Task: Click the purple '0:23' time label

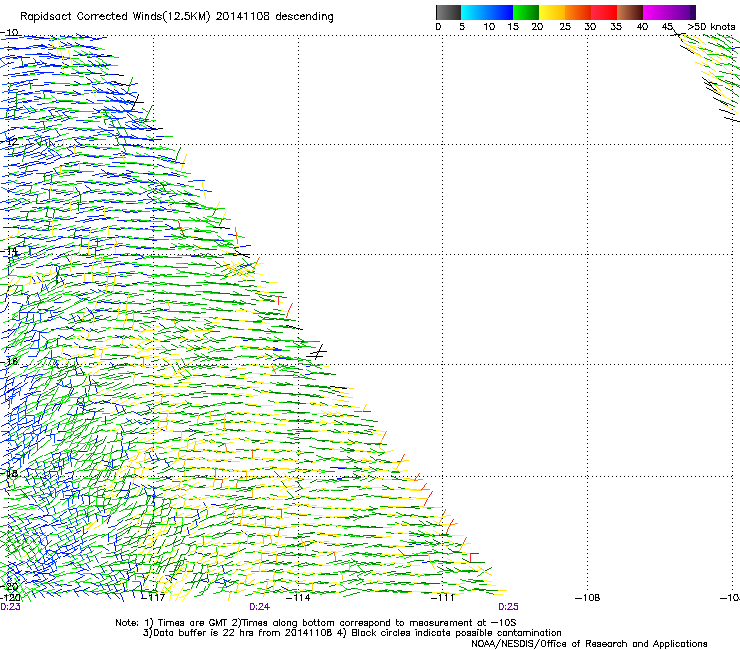Action: [x=10, y=607]
